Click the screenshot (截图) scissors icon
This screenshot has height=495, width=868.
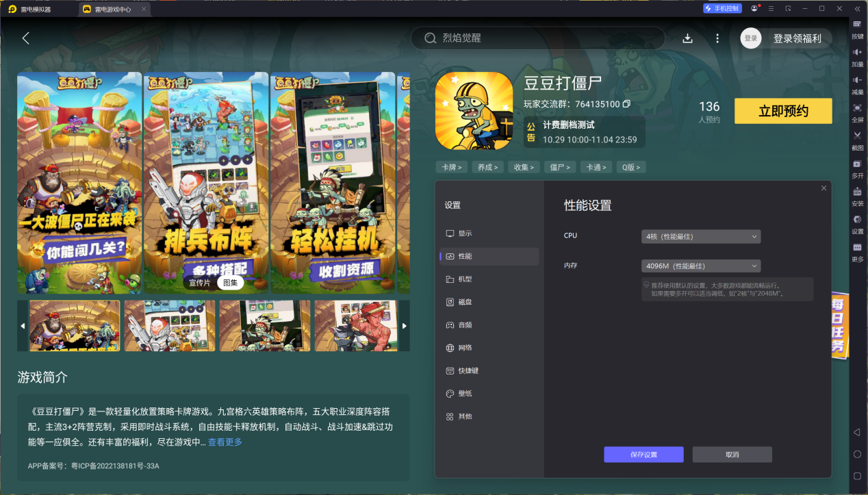pos(857,136)
